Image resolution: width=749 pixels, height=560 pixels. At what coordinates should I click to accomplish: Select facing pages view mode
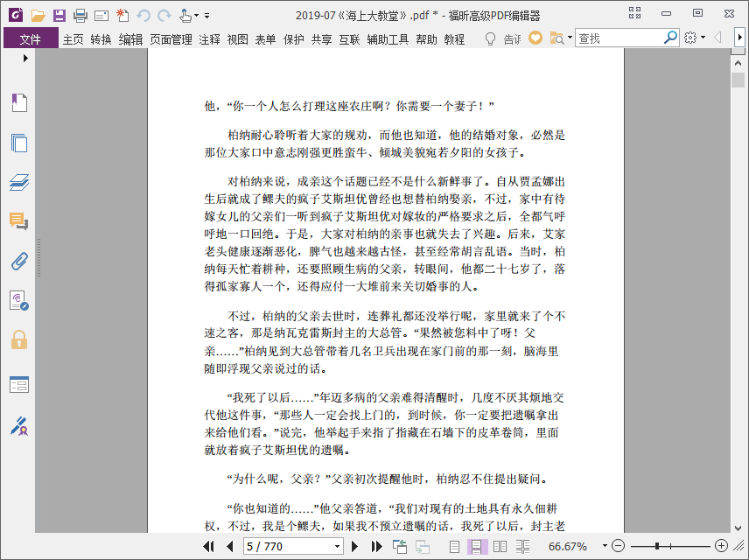pos(500,546)
